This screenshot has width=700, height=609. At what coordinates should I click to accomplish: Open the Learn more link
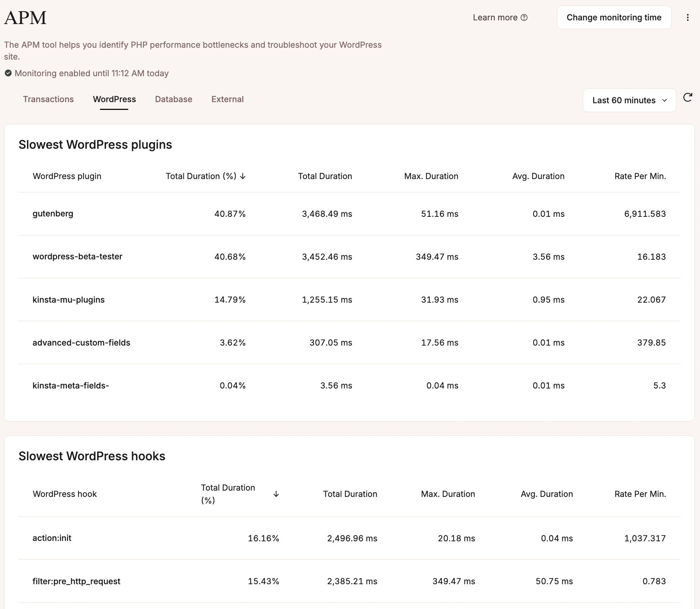[x=495, y=17]
